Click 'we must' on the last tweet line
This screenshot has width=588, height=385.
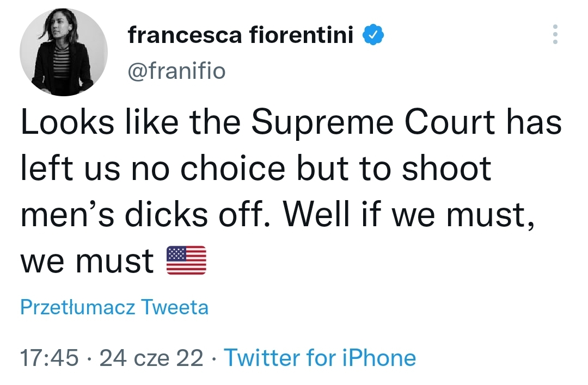click(x=87, y=261)
